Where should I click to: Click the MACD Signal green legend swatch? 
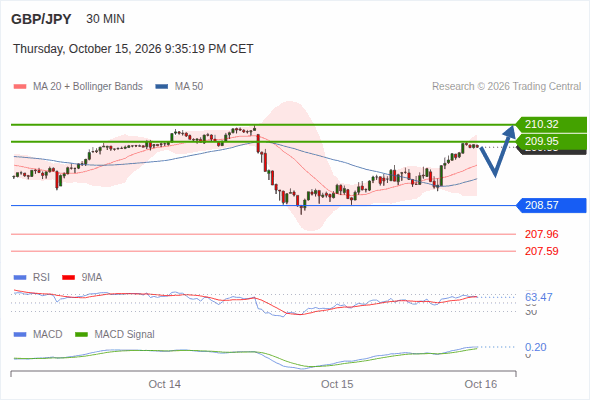point(81,335)
